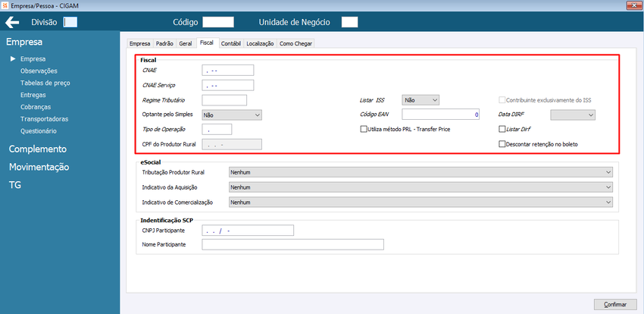644x314 pixels.
Task: Expand Indicativo de Comercialização dropdown
Action: click(420, 203)
